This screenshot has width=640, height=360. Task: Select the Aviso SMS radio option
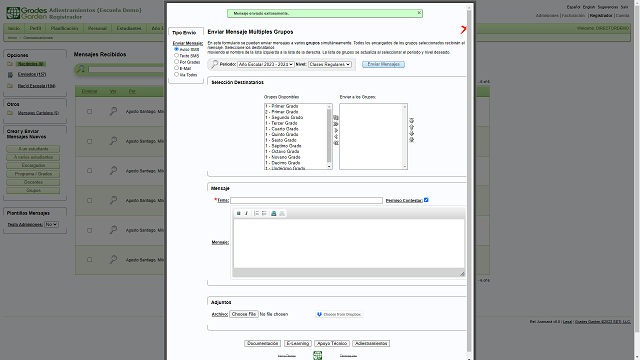coord(176,49)
